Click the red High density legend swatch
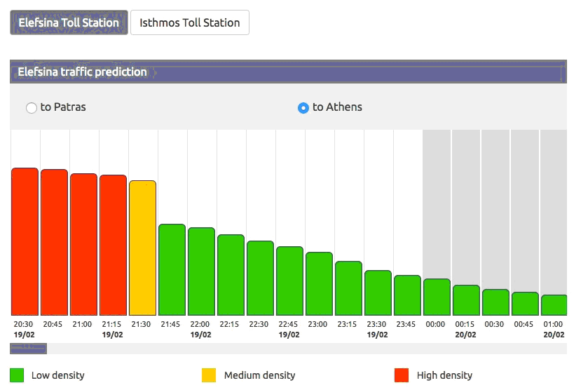Screen dimensions: 588x390 coord(402,375)
